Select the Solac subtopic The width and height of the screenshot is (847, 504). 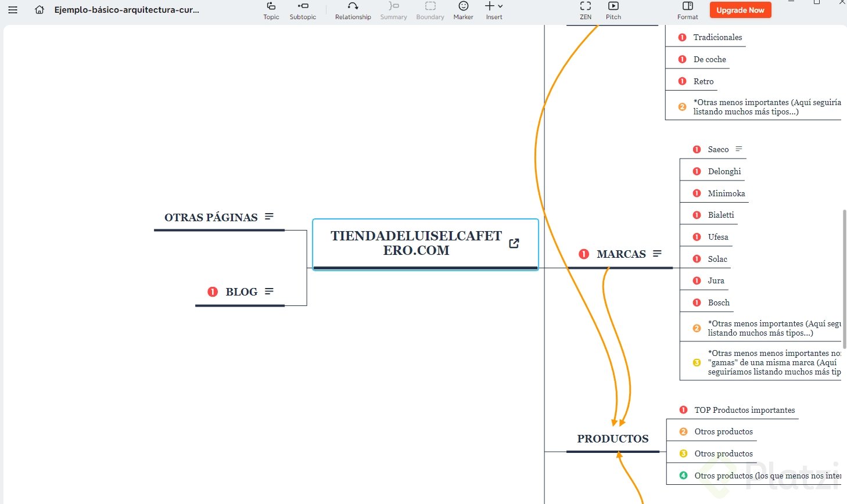717,259
